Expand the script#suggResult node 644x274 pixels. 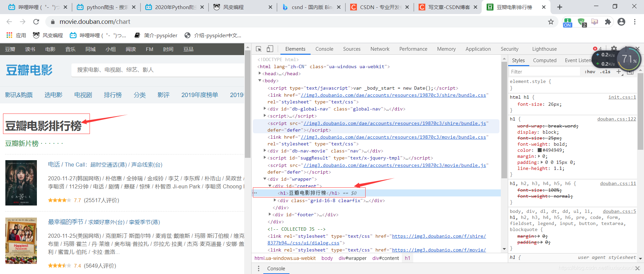coord(265,157)
